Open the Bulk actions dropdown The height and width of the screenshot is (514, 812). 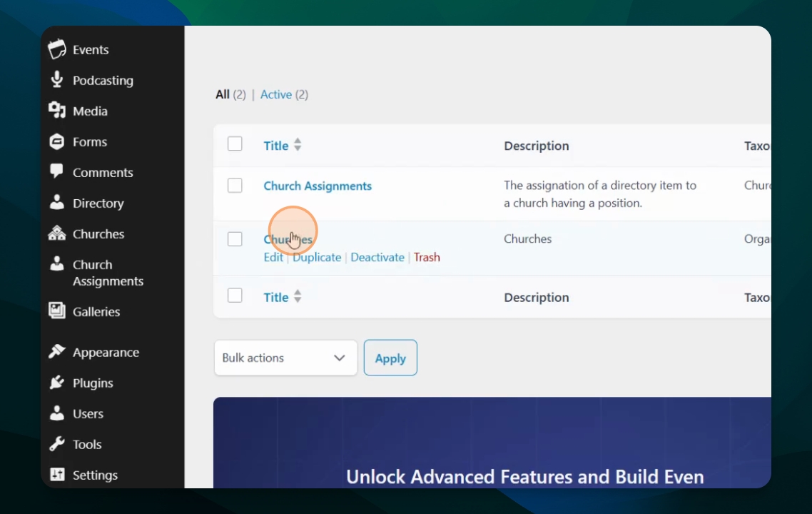286,358
